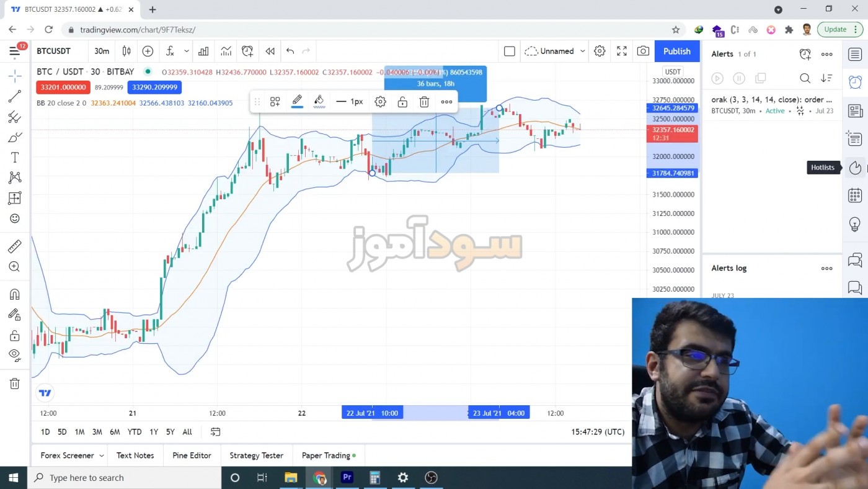868x489 pixels.
Task: Take a chart snapshot with camera icon
Action: click(644, 51)
